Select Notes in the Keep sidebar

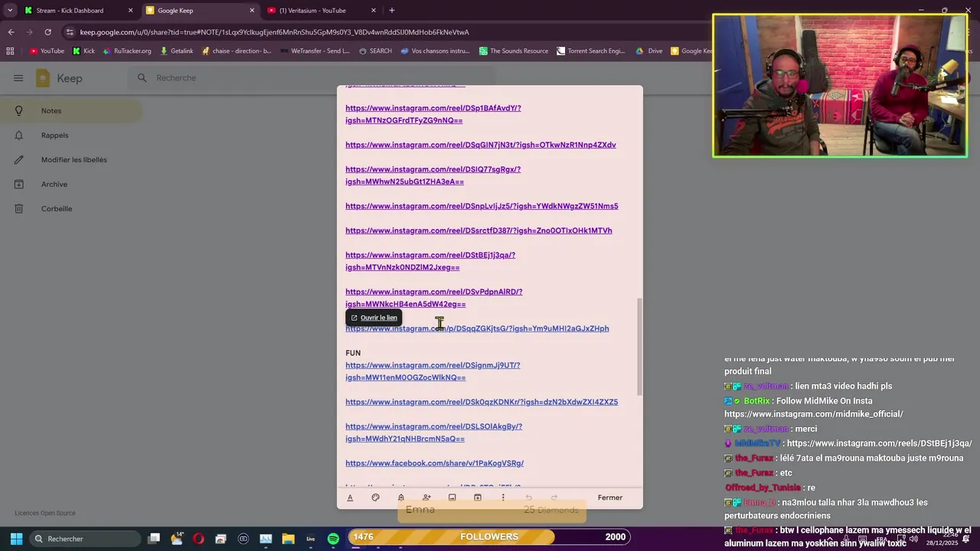70,111
